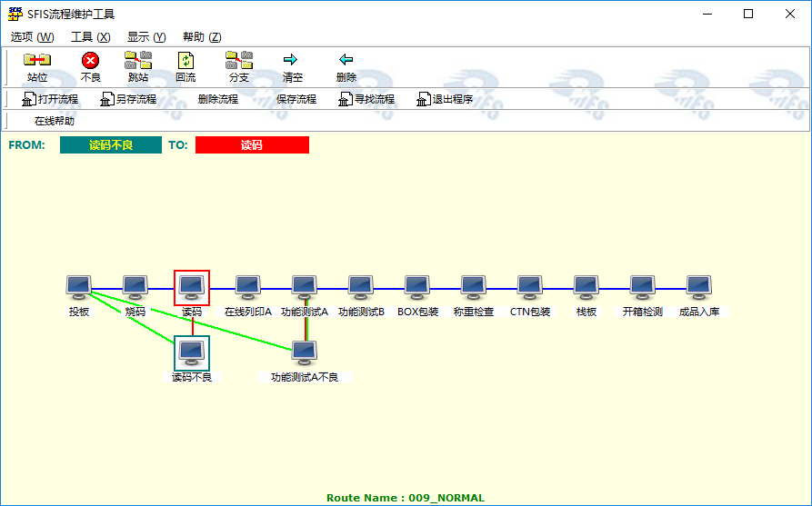Click the 站位 station toolbar icon
812x506 pixels.
coord(37,61)
